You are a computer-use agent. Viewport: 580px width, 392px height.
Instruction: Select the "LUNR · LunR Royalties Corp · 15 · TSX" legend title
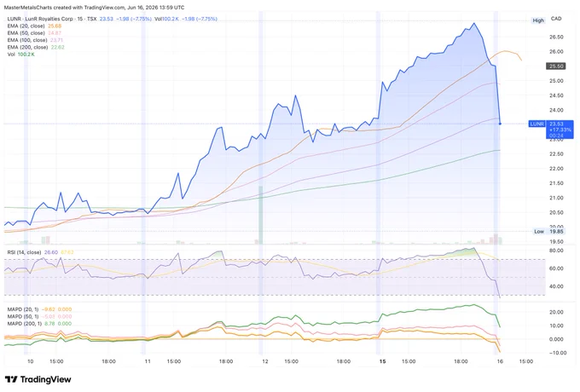click(x=52, y=19)
